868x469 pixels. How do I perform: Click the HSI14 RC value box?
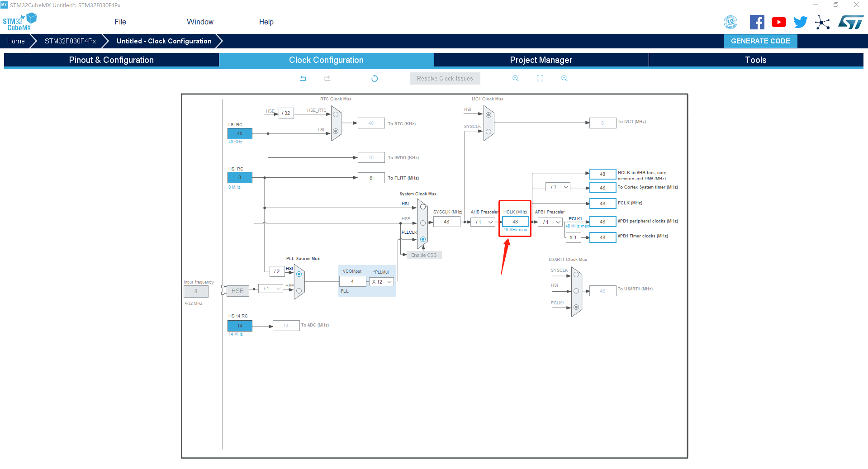pos(240,326)
